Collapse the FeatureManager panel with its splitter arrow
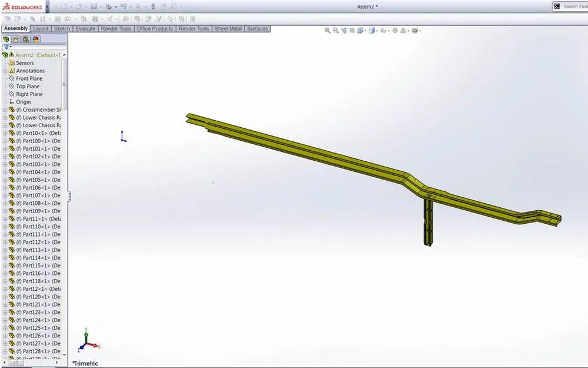 coord(70,196)
